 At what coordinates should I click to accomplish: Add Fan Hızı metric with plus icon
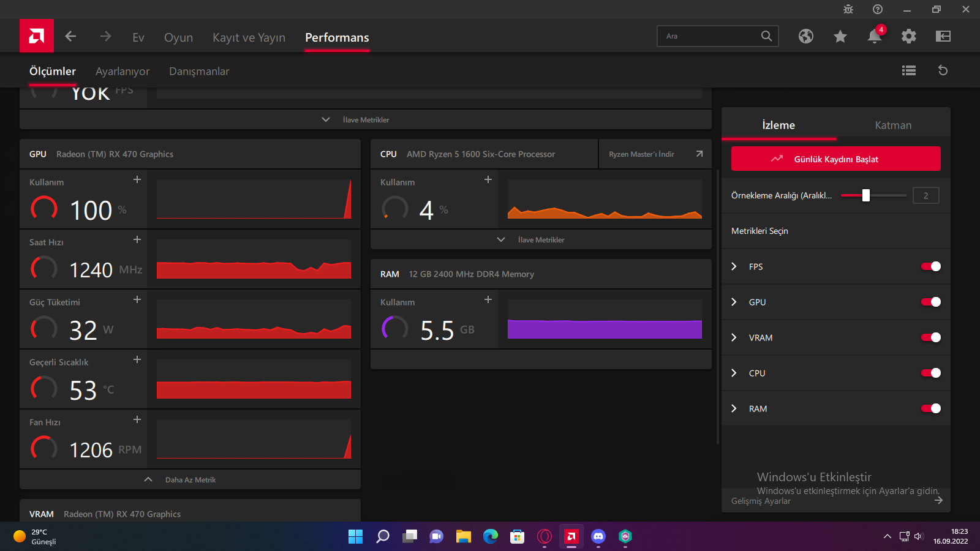click(137, 419)
